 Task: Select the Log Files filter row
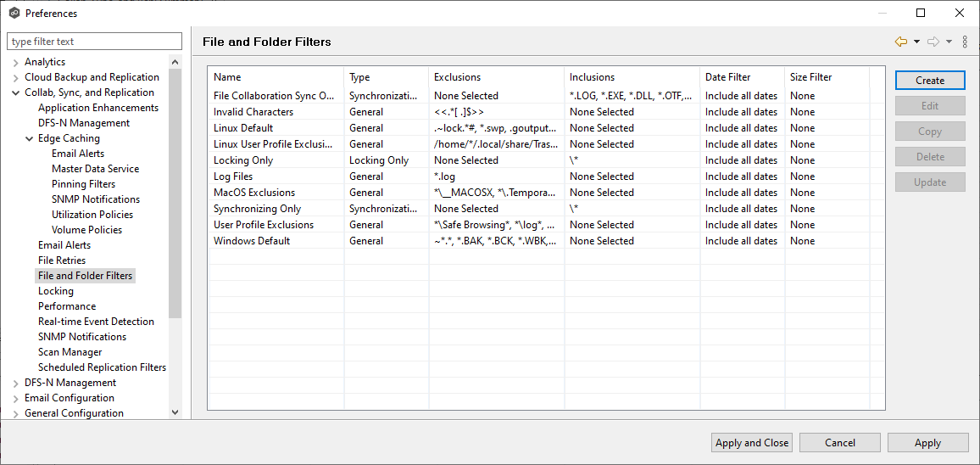[546, 176]
